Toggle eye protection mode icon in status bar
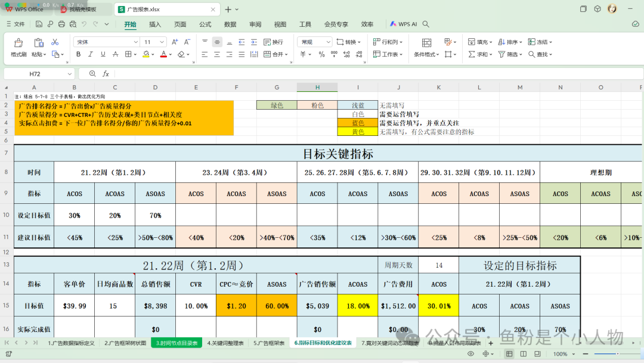Viewport: 644px width, 363px height. pyautogui.click(x=470, y=353)
